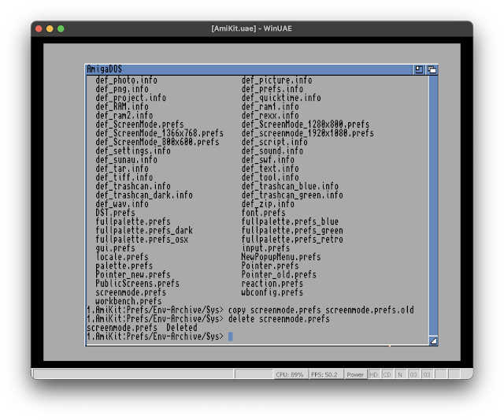504x420 pixels.
Task: Click the def_ScreenMode_1366x768.prefs entry
Action: (159, 133)
